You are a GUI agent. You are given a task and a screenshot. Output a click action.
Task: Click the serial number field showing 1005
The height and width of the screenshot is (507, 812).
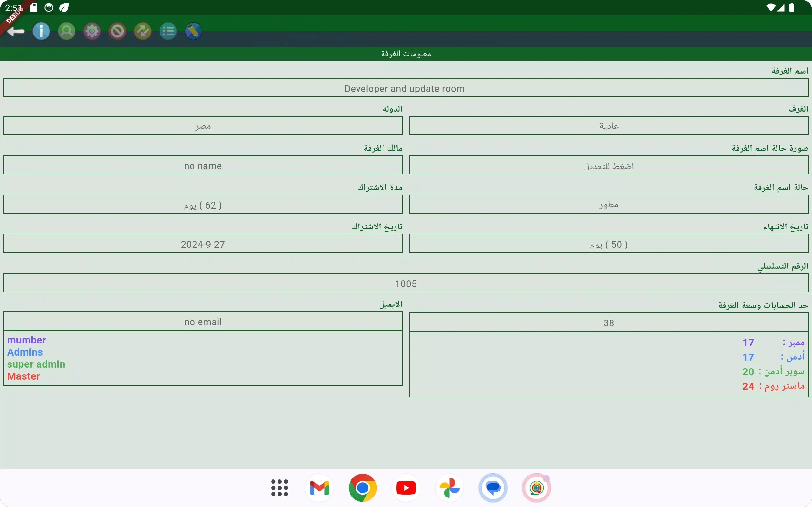[406, 283]
